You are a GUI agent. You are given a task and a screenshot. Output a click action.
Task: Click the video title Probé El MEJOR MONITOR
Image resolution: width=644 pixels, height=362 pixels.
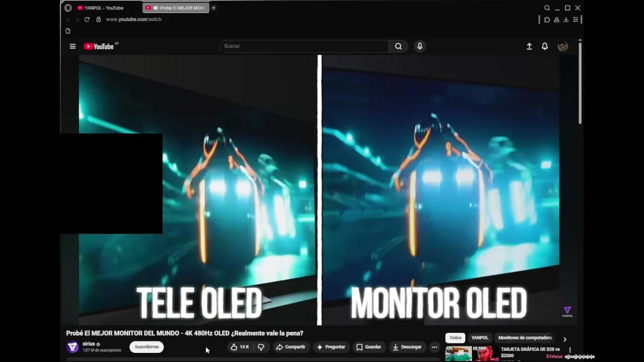point(185,333)
